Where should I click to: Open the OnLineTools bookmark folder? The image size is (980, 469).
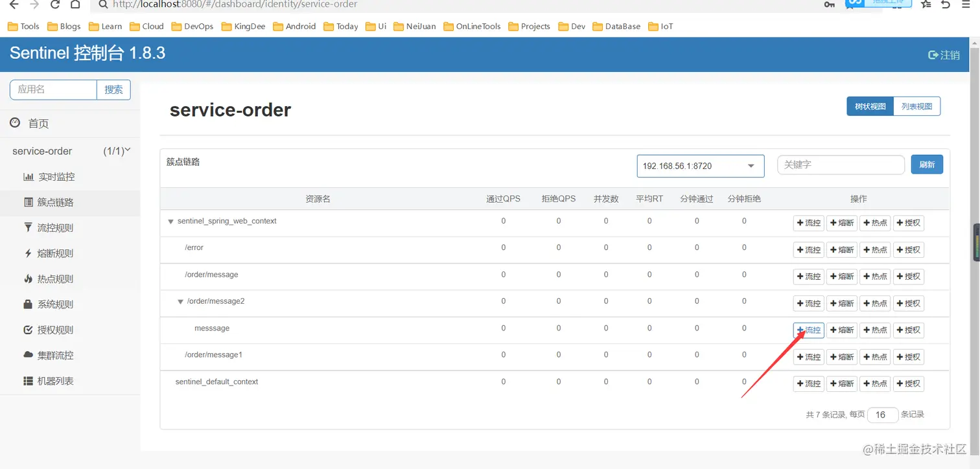point(472,27)
